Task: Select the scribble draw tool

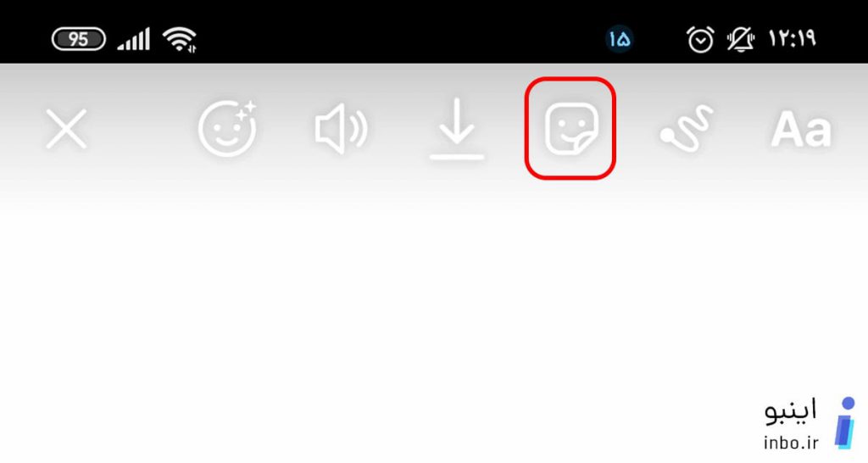Action: [x=687, y=129]
